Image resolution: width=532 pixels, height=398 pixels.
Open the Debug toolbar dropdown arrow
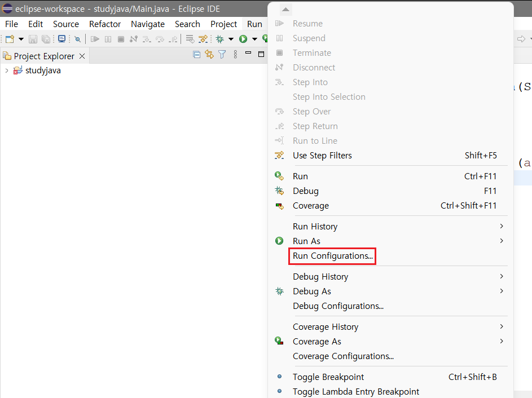231,39
